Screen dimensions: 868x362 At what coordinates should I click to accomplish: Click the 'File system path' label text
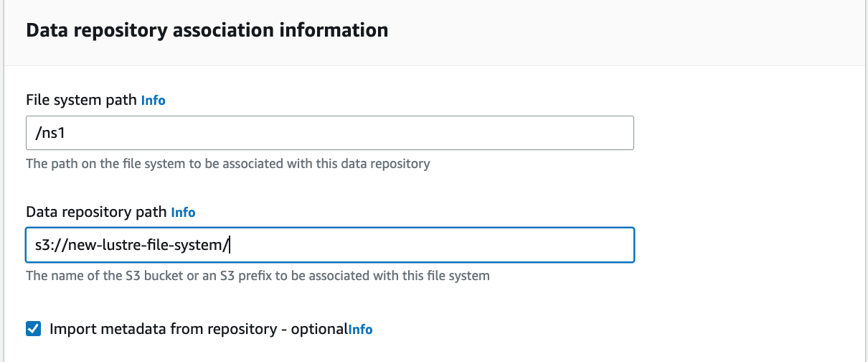[81, 100]
